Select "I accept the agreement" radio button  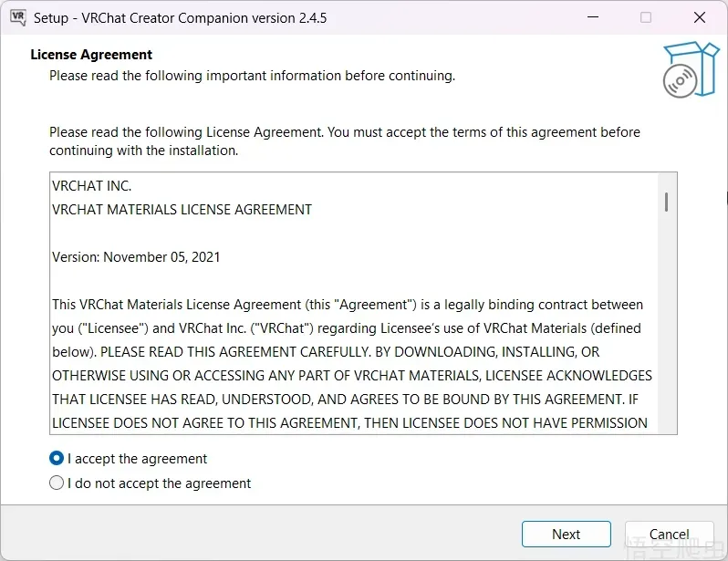tap(57, 459)
